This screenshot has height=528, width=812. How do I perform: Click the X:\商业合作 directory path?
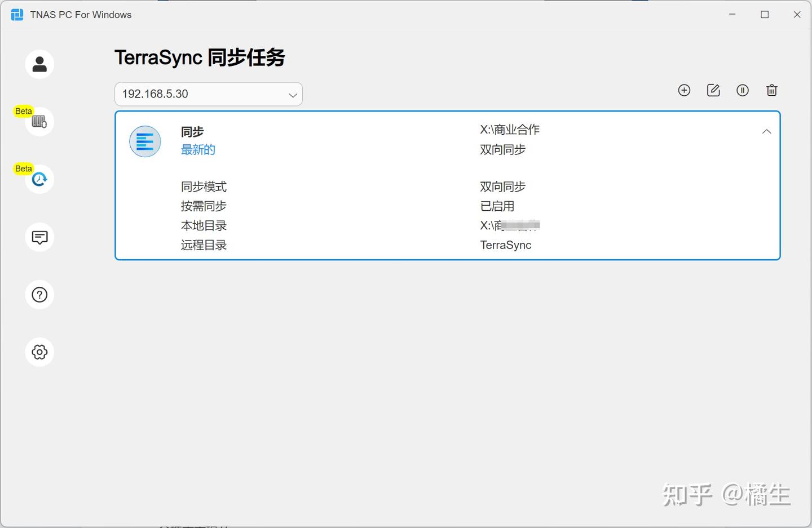pos(509,130)
